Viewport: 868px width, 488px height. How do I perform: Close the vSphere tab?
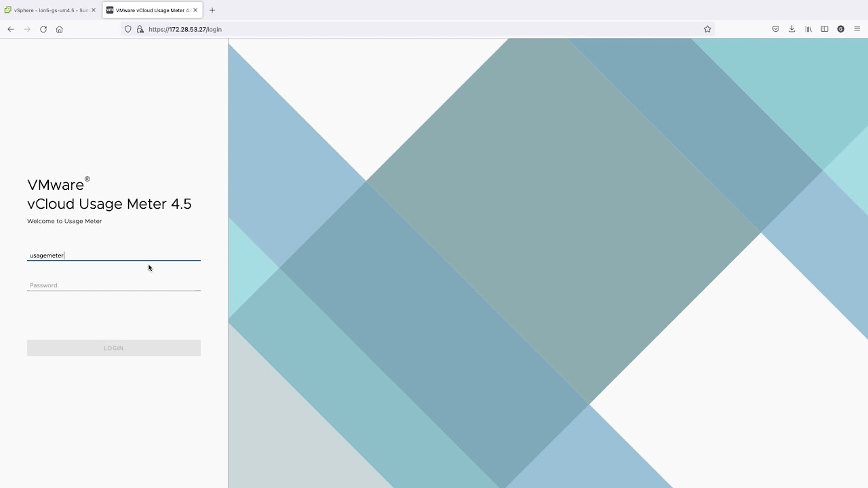94,10
